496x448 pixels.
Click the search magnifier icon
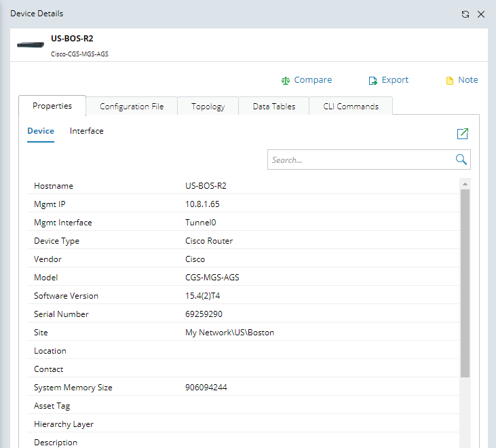click(x=461, y=160)
